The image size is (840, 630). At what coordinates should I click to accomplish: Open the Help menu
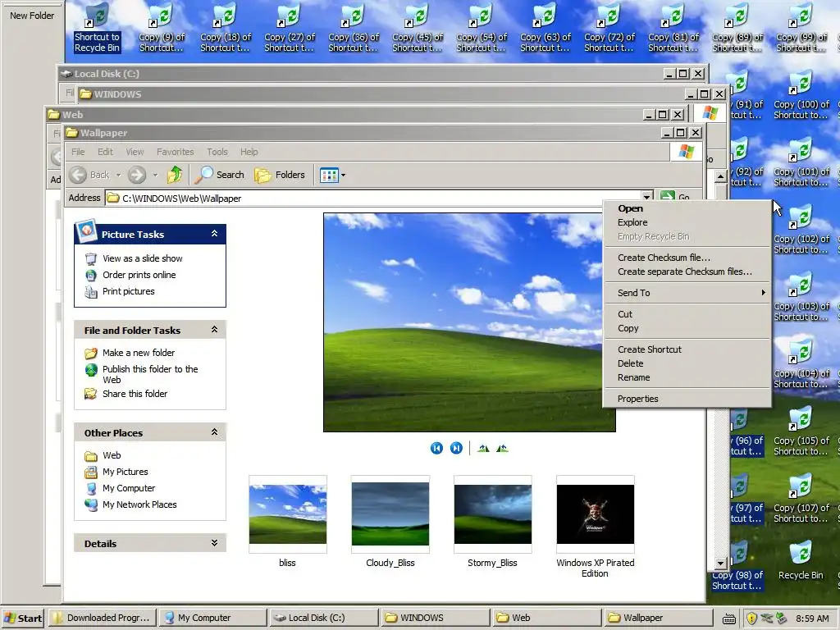pos(249,152)
